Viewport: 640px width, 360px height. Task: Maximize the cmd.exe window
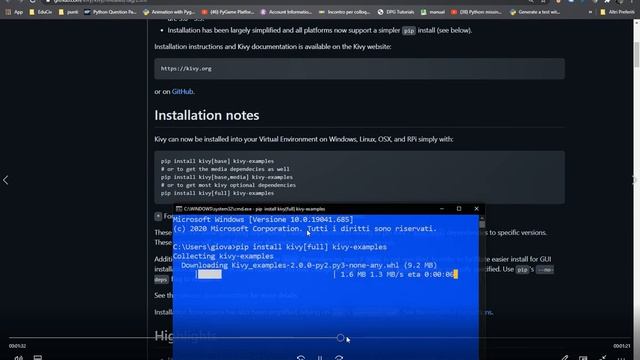tap(459, 209)
